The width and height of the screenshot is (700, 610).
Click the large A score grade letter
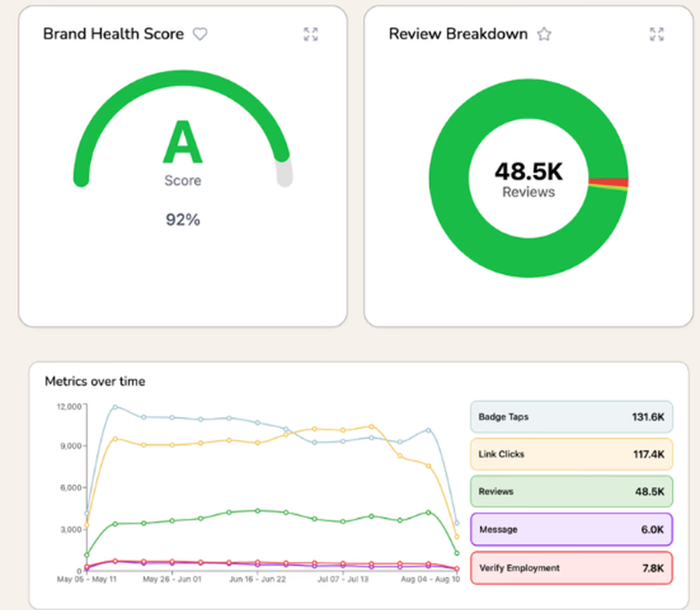point(183,143)
